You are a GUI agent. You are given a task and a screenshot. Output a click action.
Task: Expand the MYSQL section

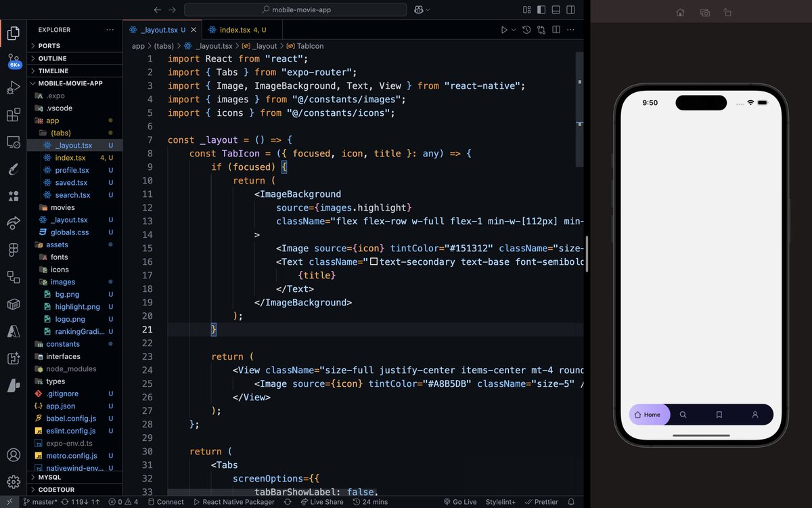(x=75, y=477)
